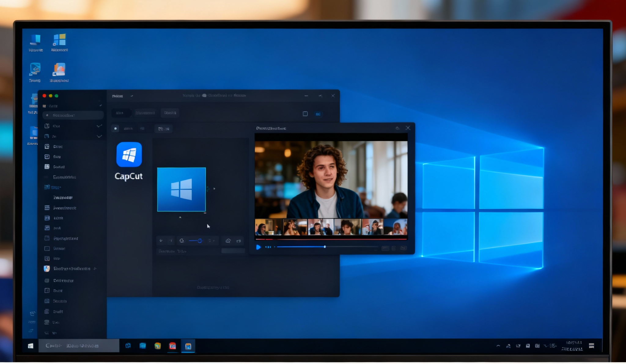The image size is (626, 364).
Task: Toggle the camera icon on the preview title bar
Action: tap(397, 128)
